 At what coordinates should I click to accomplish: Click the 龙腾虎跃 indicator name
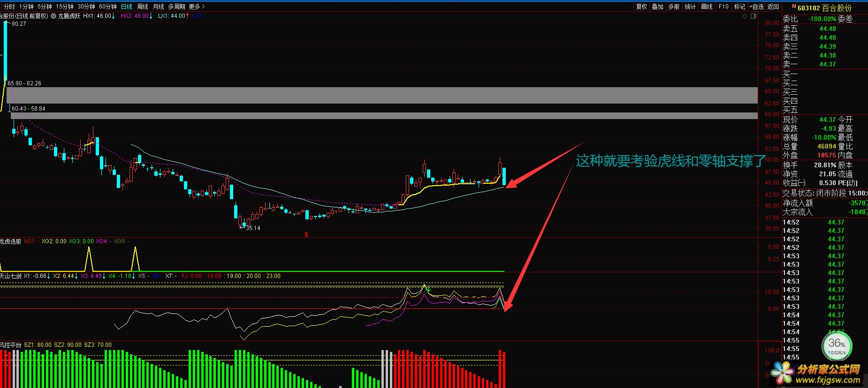tap(69, 16)
